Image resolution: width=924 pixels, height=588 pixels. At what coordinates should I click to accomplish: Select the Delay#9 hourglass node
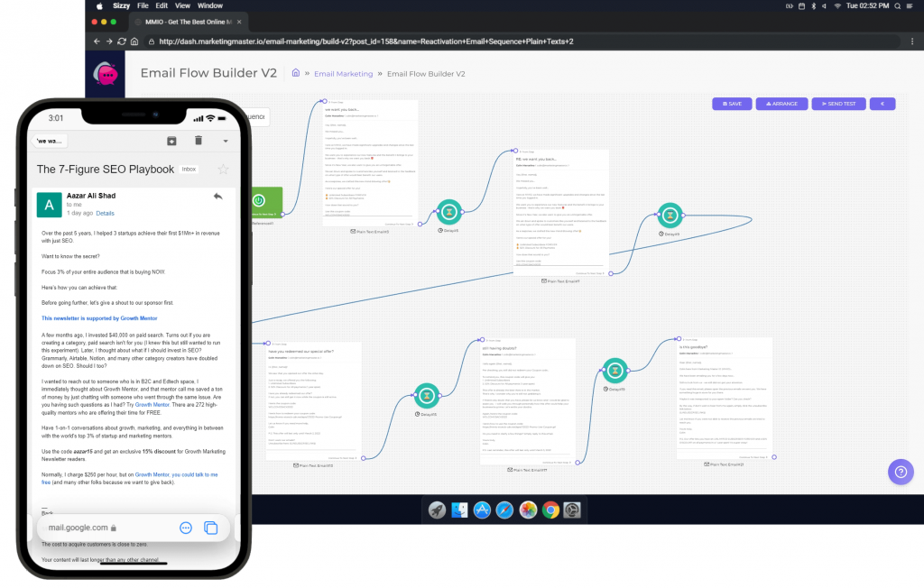(x=670, y=215)
